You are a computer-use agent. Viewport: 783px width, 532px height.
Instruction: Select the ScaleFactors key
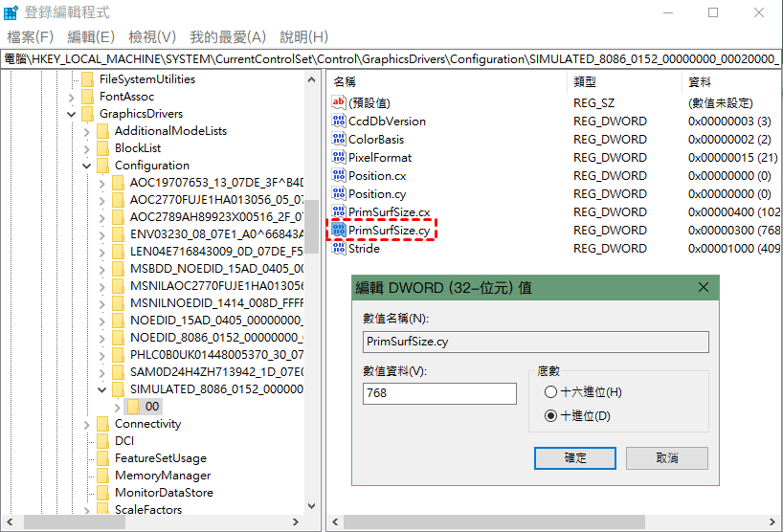148,510
